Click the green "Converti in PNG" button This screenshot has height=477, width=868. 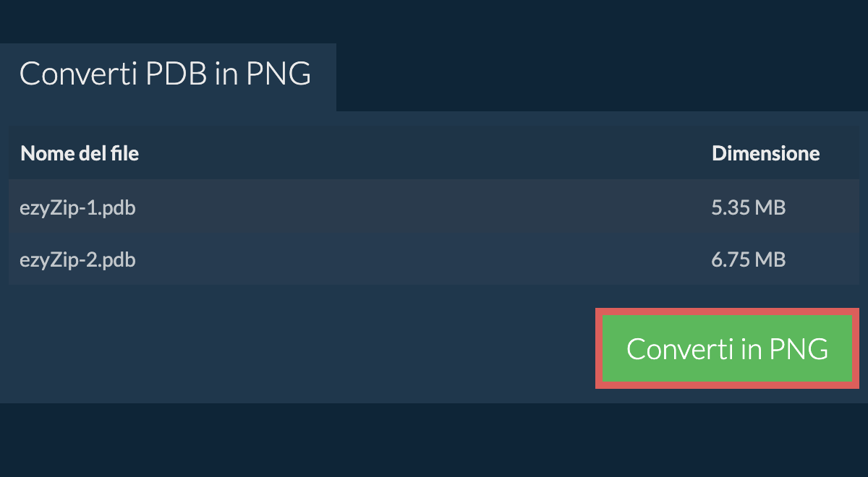[x=727, y=348]
